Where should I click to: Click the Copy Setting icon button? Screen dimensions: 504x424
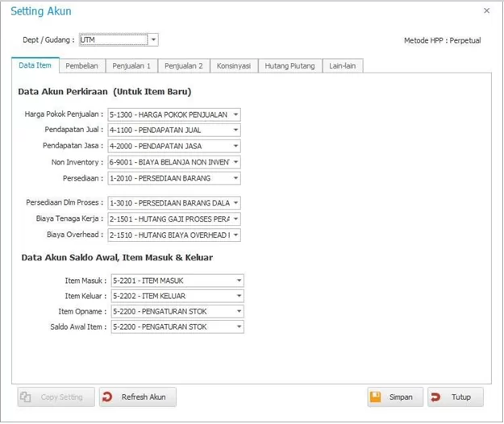coord(26,397)
